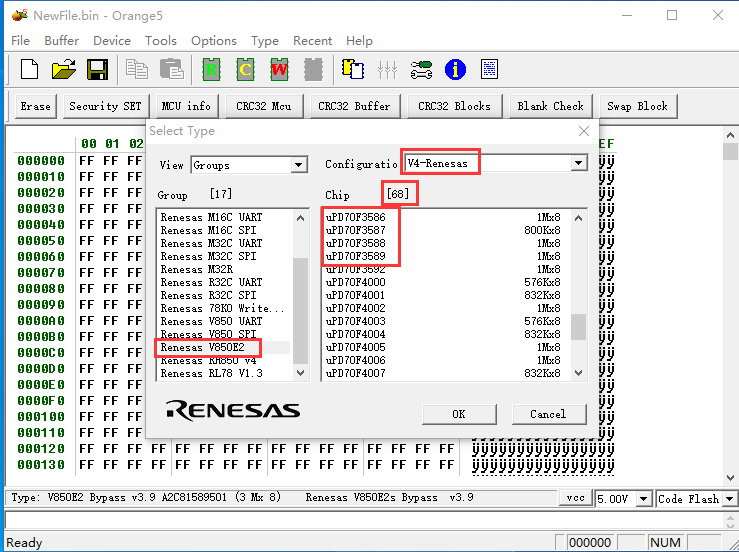Click the gray chip icon in toolbar

point(313,70)
